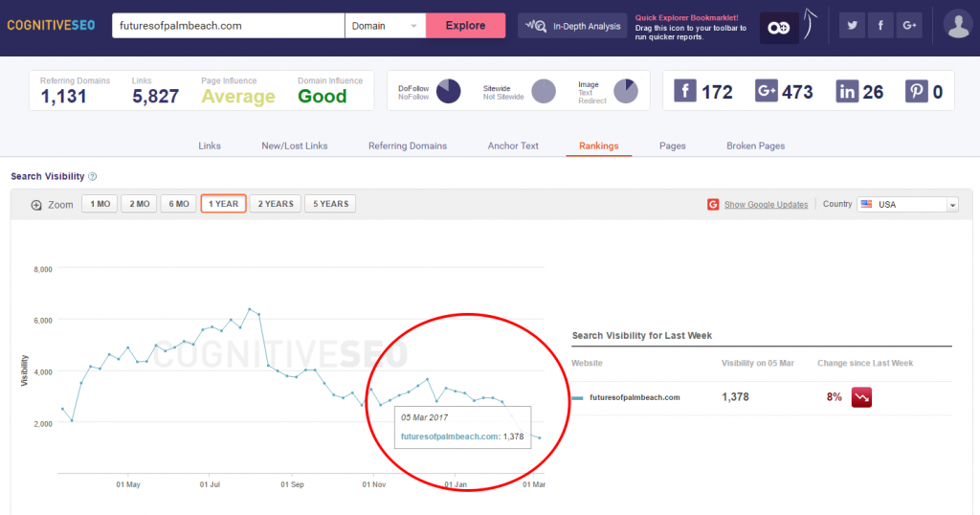
Task: Open the Country USA dropdown
Action: [x=907, y=205]
